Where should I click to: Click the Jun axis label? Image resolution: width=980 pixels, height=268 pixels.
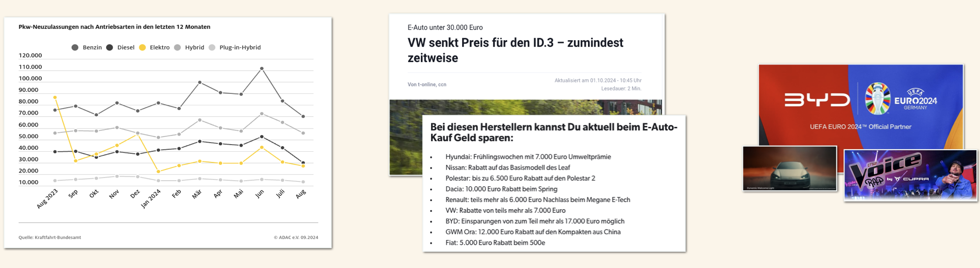pos(259,194)
